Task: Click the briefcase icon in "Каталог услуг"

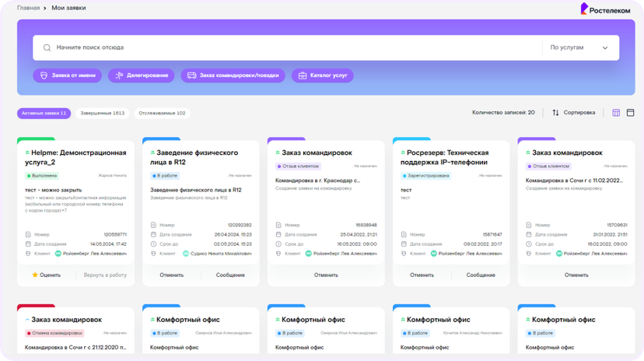Action: coord(303,75)
